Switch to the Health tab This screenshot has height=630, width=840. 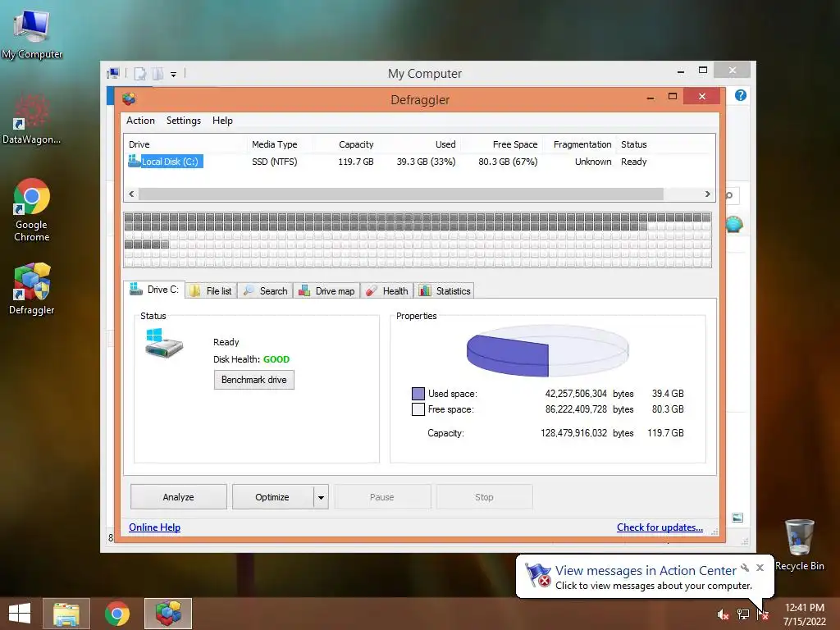[x=387, y=291]
